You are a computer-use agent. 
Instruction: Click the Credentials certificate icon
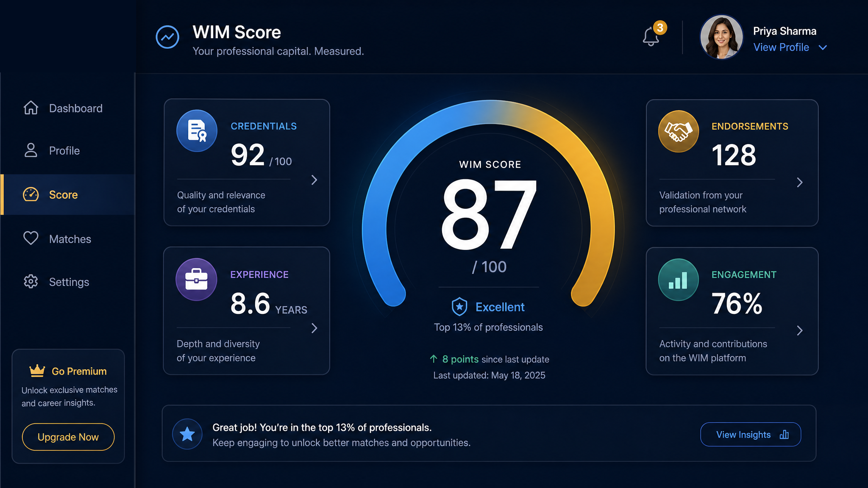point(197,131)
